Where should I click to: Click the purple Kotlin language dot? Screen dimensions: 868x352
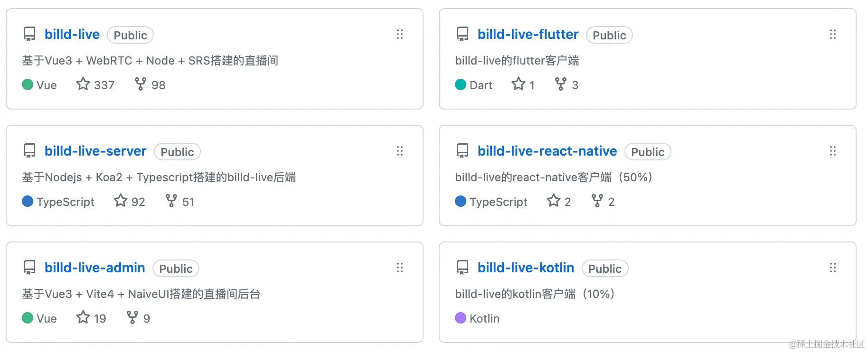pyautogui.click(x=461, y=318)
